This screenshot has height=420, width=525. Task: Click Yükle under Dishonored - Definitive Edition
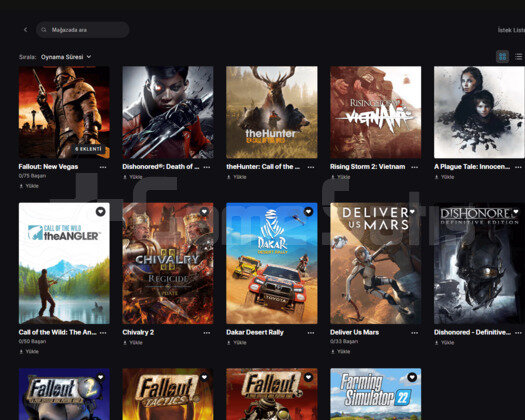point(444,343)
